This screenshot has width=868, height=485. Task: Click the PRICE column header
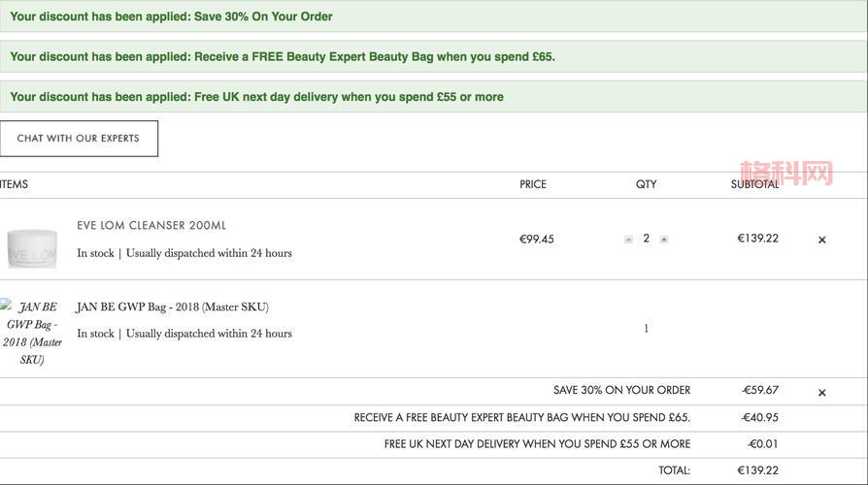[532, 184]
